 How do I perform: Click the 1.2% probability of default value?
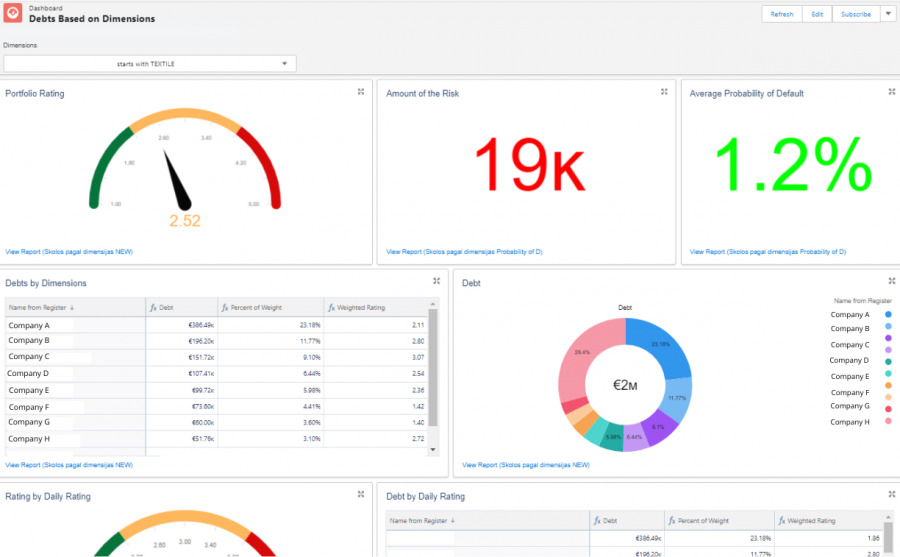tap(793, 165)
